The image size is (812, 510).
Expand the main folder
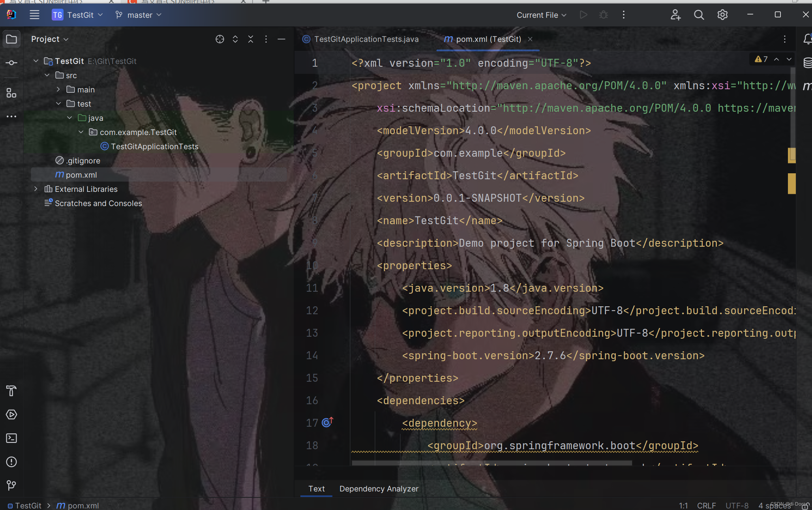pos(58,89)
